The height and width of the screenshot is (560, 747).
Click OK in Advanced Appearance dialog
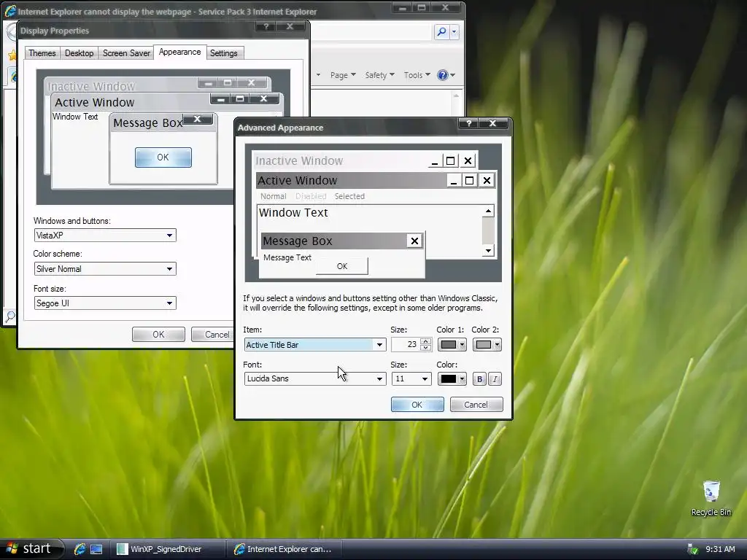point(417,404)
